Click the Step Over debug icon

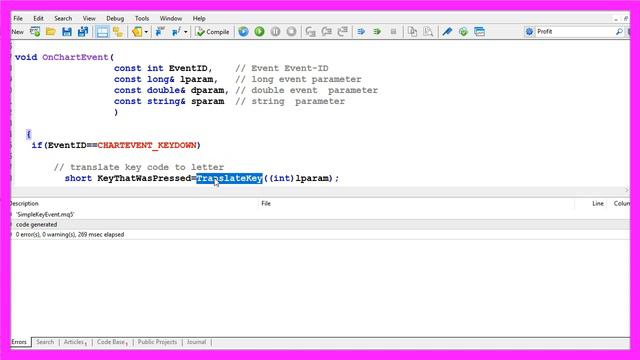[x=327, y=31]
